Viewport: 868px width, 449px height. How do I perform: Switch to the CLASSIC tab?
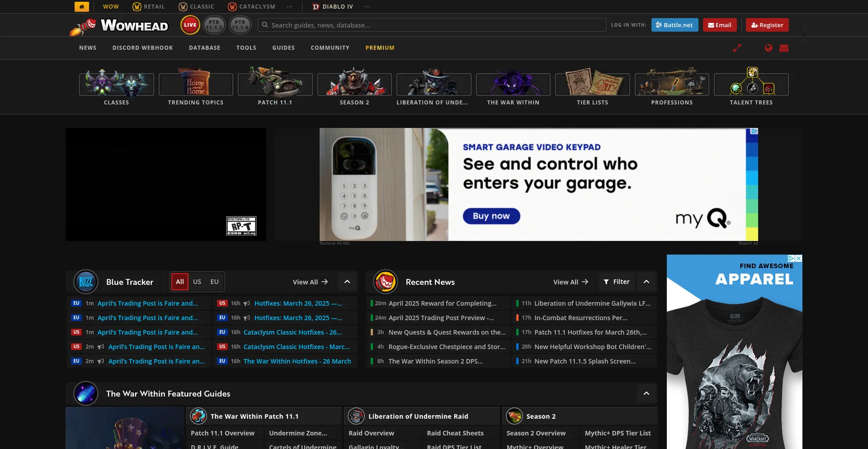[x=197, y=6]
